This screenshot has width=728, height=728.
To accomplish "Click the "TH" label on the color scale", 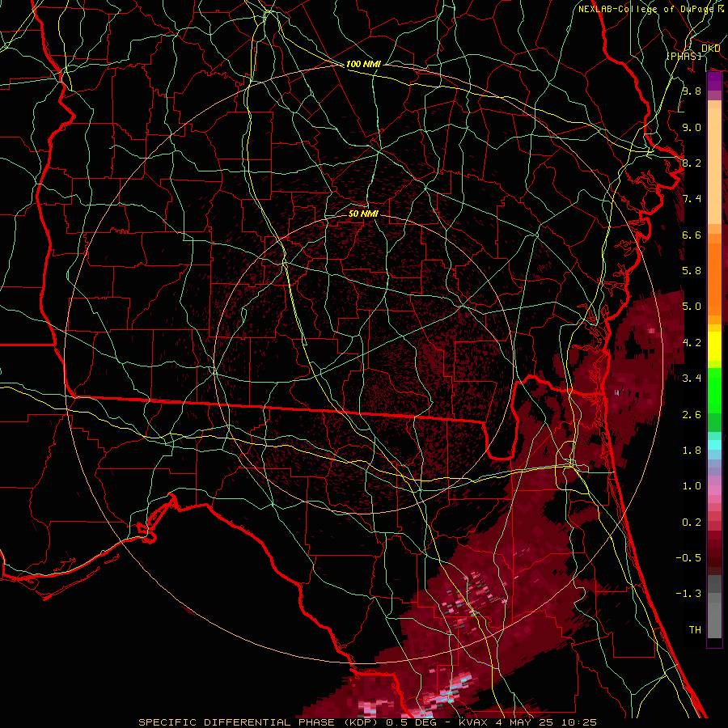I will [695, 630].
